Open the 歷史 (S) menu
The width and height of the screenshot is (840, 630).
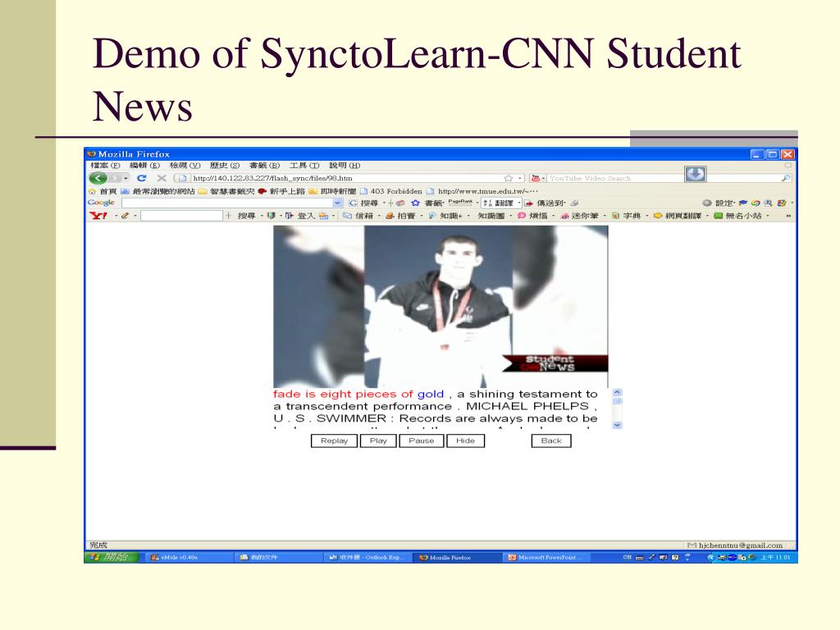coord(225,166)
